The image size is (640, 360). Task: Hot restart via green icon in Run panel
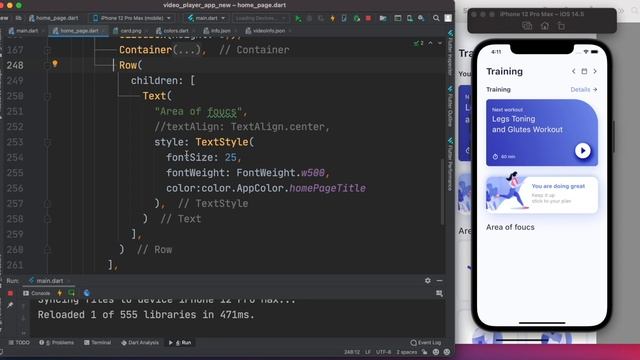pyautogui.click(x=71, y=293)
